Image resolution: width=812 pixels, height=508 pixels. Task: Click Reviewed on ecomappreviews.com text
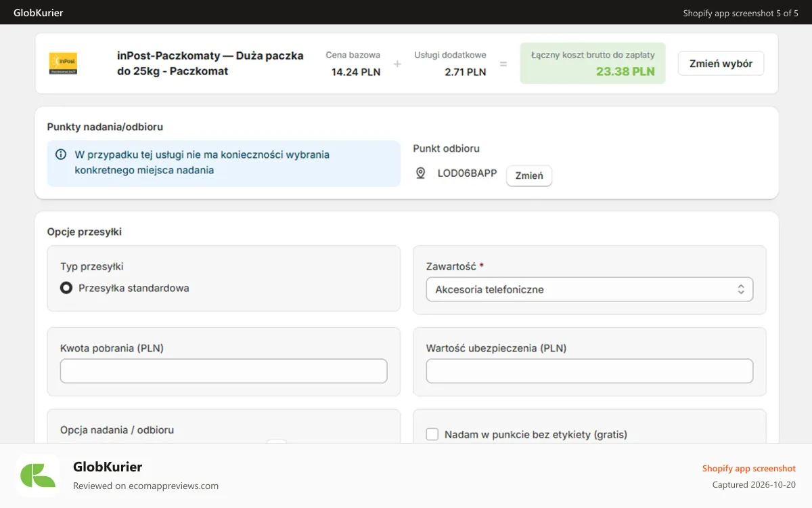(x=145, y=486)
